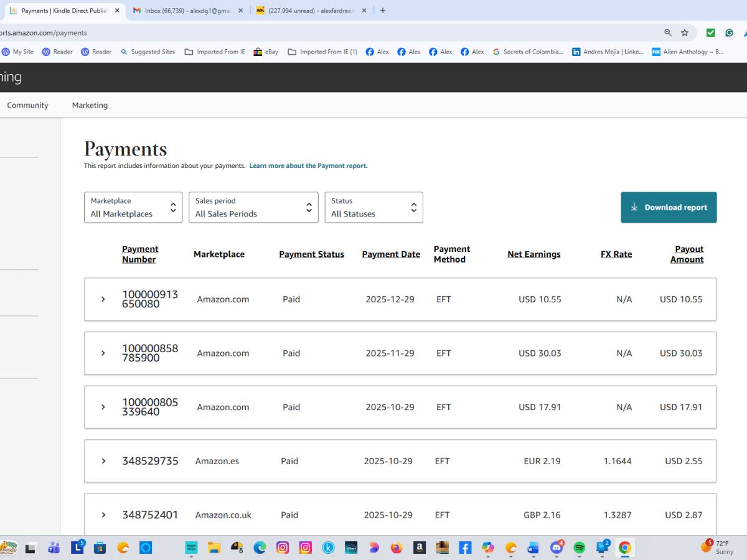Expand the Amazon.es payment 348529735 row
747x560 pixels.
point(103,461)
